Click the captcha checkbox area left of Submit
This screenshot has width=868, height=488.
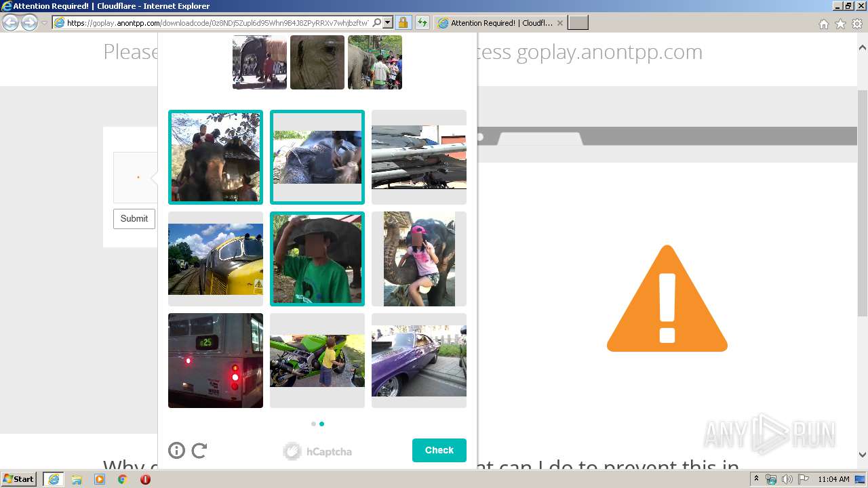tap(136, 178)
